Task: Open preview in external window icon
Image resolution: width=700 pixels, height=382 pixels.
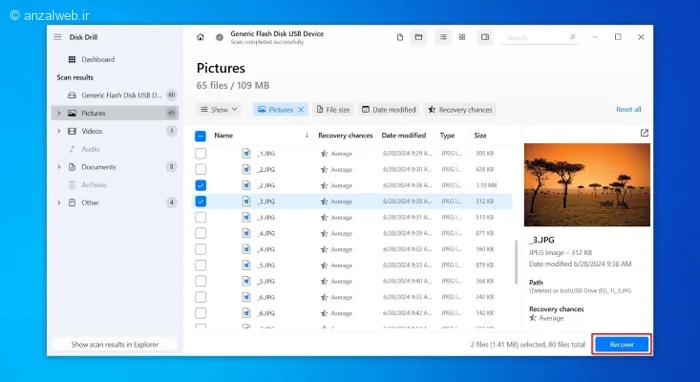Action: 644,133
